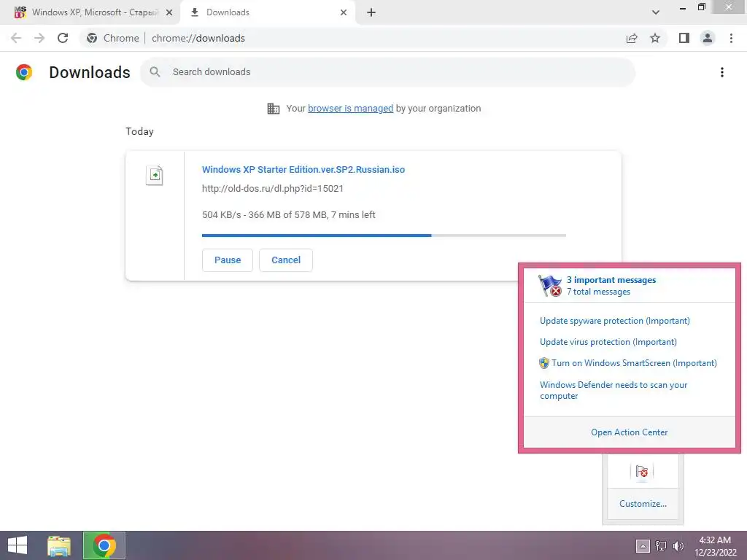
Task: Focus the Search downloads field
Action: [388, 72]
